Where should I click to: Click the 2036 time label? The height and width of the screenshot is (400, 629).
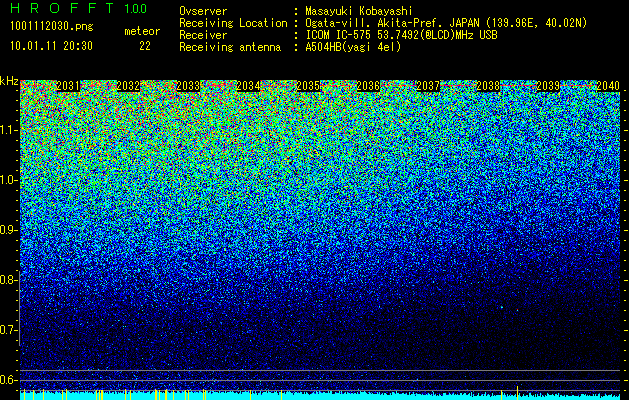[368, 86]
